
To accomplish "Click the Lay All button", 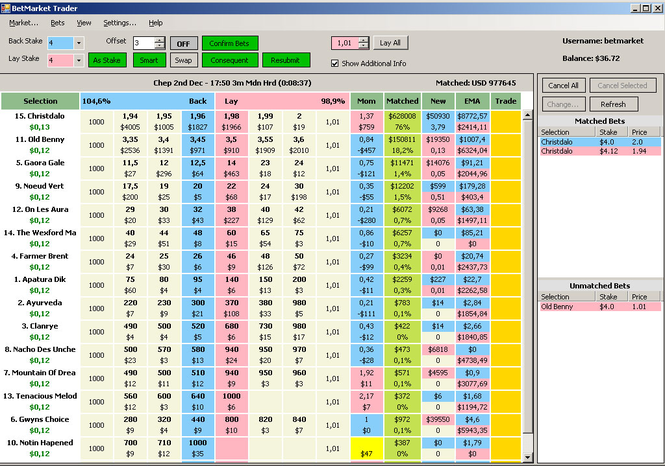I will click(x=390, y=43).
